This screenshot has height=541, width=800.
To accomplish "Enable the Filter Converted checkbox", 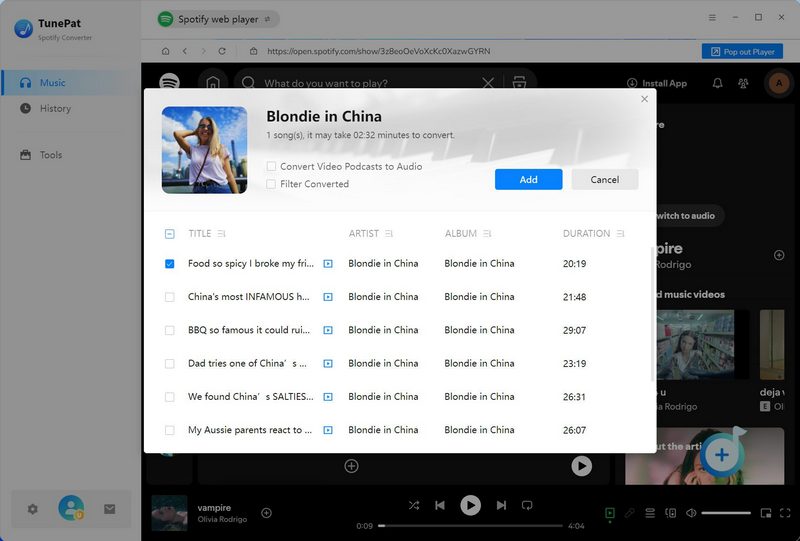I will pyautogui.click(x=271, y=184).
